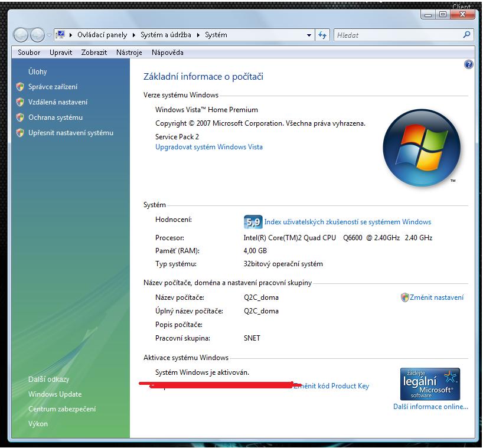Image resolution: width=496 pixels, height=448 pixels.
Task: Open the Nástroje menu
Action: click(129, 53)
